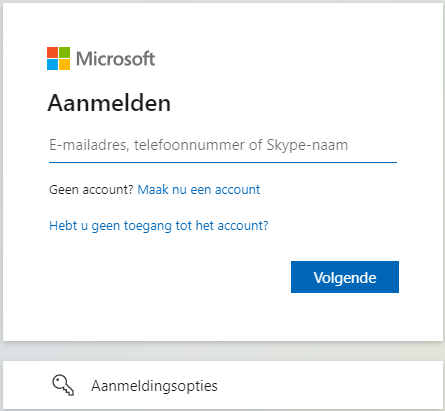This screenshot has width=445, height=411.
Task: Click the gray gap between card and options bar
Action: [223, 351]
